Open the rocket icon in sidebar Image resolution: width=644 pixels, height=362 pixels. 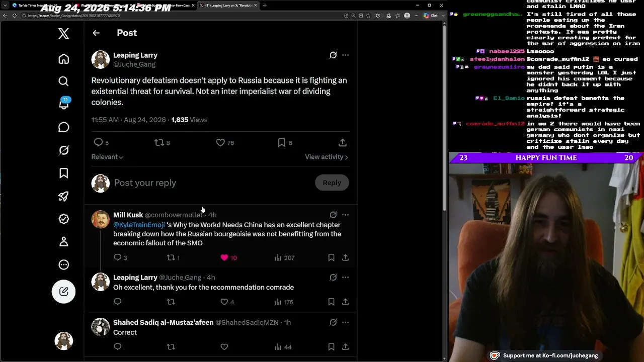tap(63, 196)
